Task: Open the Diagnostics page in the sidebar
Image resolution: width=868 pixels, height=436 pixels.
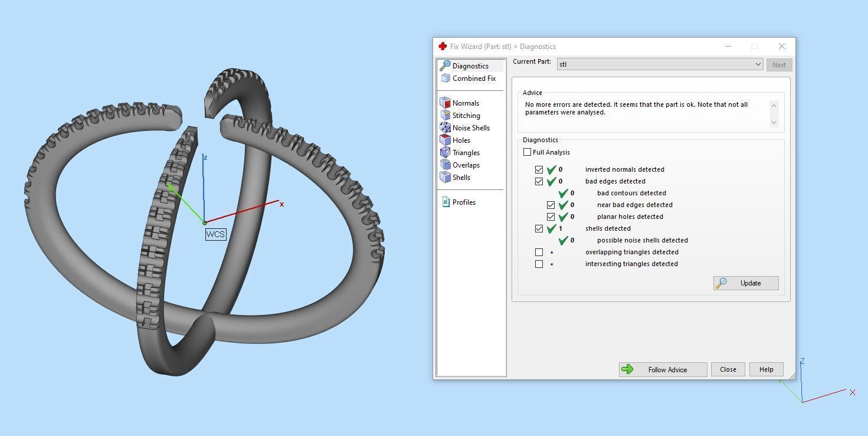Action: 471,65
